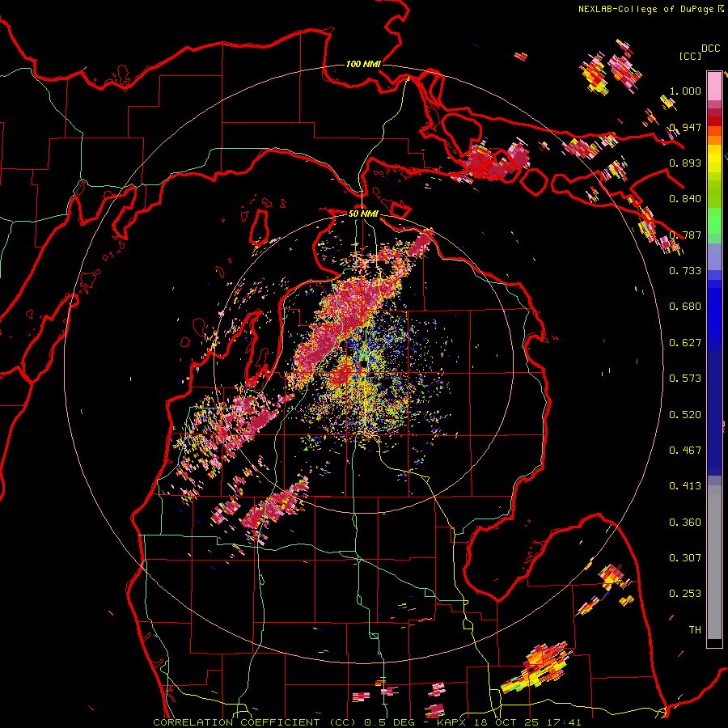Pick the bright green band of the color scale

(x=714, y=221)
